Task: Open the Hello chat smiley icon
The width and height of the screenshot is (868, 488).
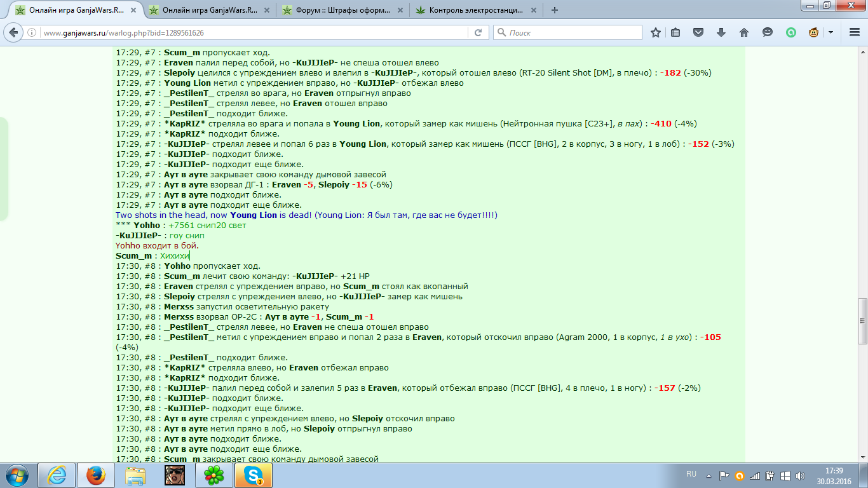Action: pos(768,32)
